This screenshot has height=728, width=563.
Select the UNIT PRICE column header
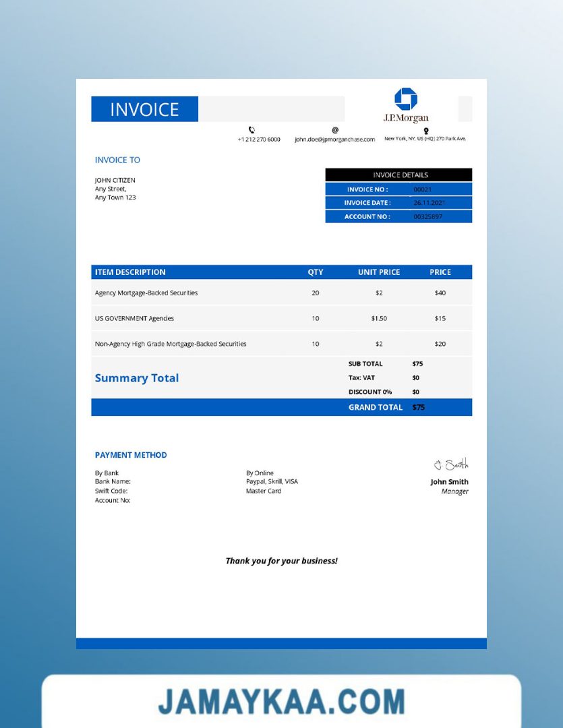click(379, 272)
